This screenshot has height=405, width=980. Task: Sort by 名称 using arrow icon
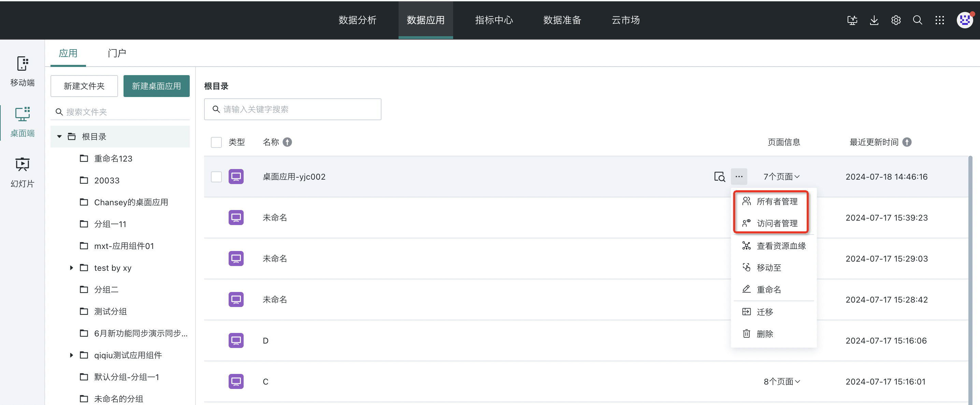(x=288, y=142)
